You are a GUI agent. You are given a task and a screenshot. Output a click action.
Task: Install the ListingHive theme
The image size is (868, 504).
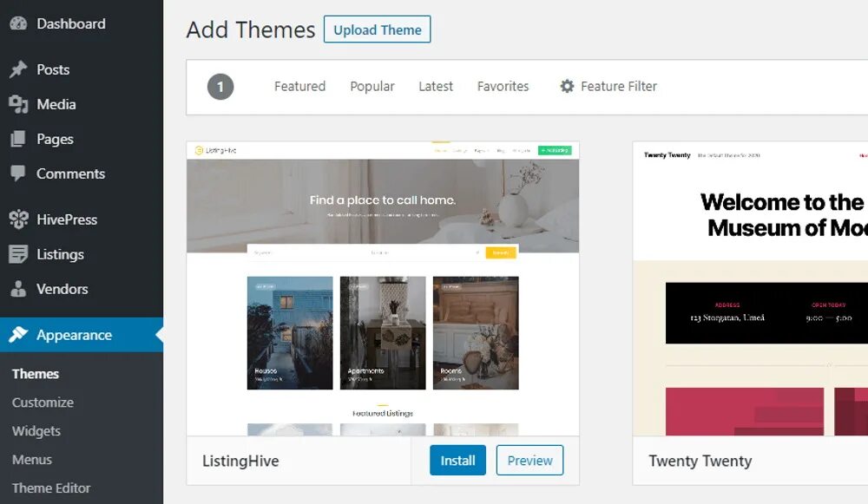pos(457,461)
